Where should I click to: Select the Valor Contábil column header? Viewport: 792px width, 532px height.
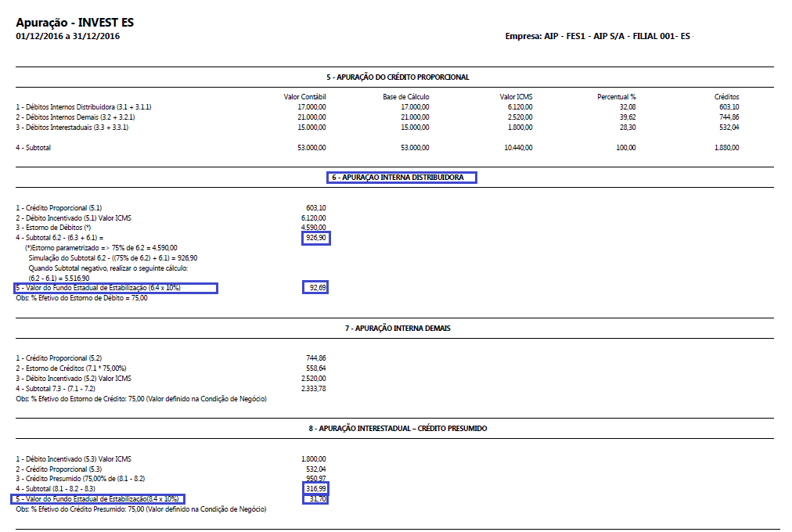click(304, 97)
